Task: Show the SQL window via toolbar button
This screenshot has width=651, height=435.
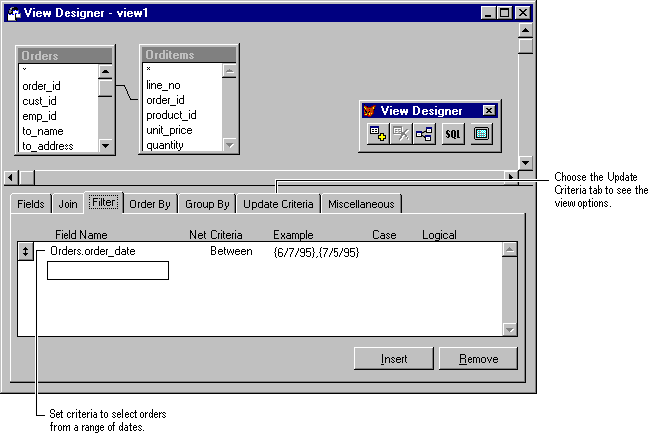Action: coord(453,135)
